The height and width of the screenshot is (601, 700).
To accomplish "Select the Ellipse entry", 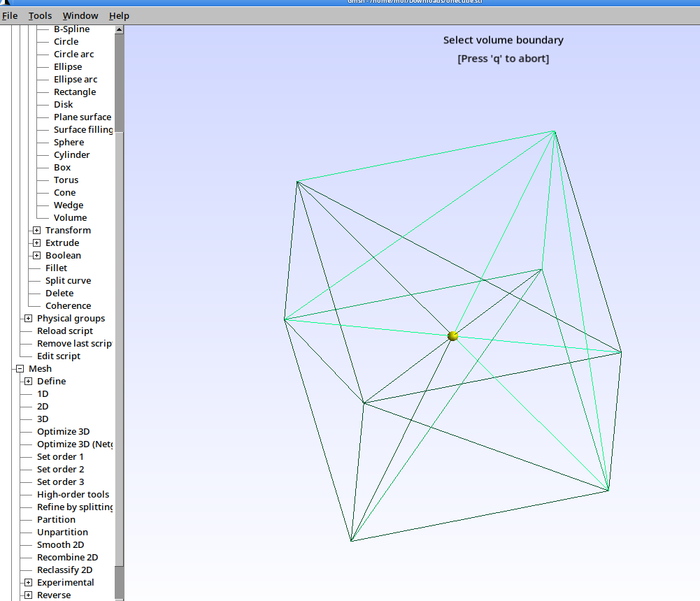I will click(68, 66).
